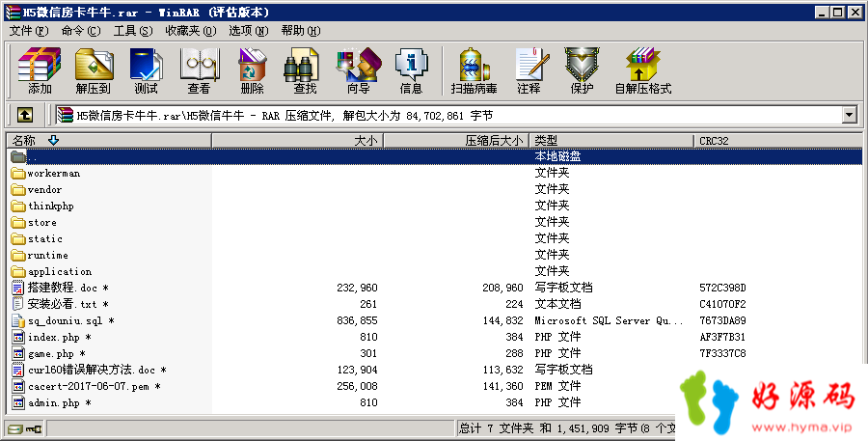
Task: Select the parent directory '..' row
Action: pos(435,156)
